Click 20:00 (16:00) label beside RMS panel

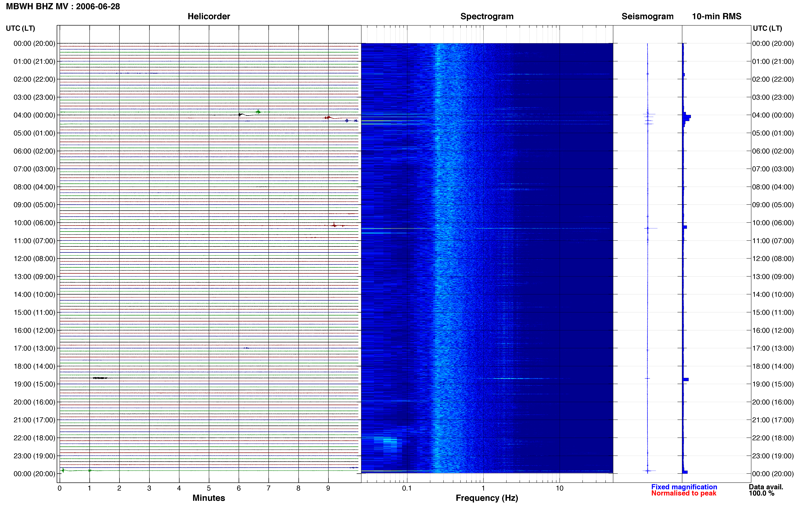point(773,402)
